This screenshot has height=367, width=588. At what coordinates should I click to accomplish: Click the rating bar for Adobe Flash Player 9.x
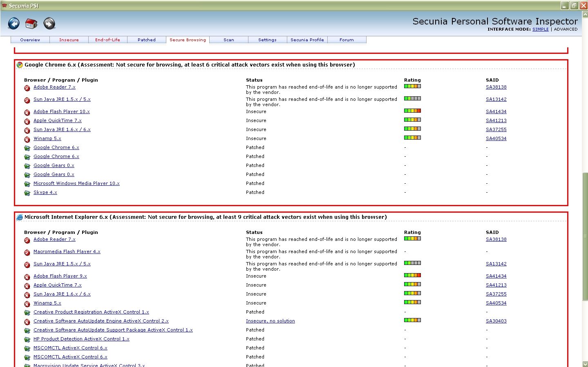coord(412,276)
